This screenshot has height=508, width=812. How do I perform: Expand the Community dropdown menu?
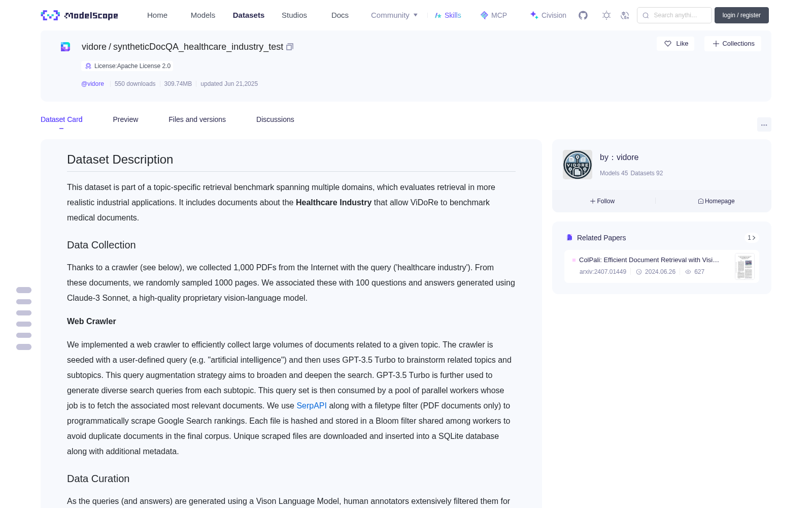[394, 15]
